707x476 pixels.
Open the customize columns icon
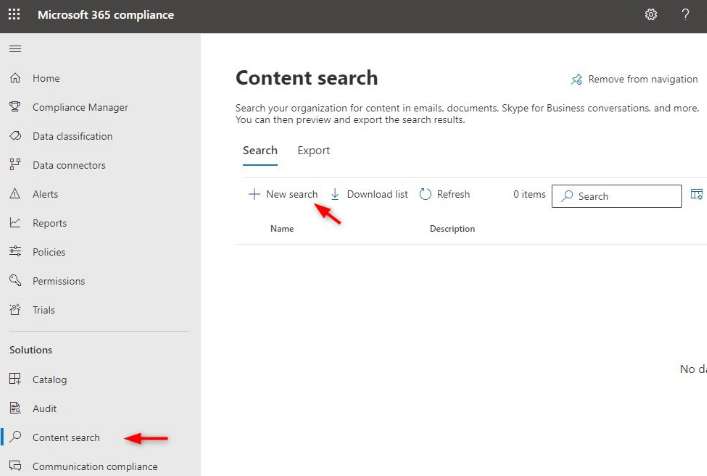(x=697, y=194)
